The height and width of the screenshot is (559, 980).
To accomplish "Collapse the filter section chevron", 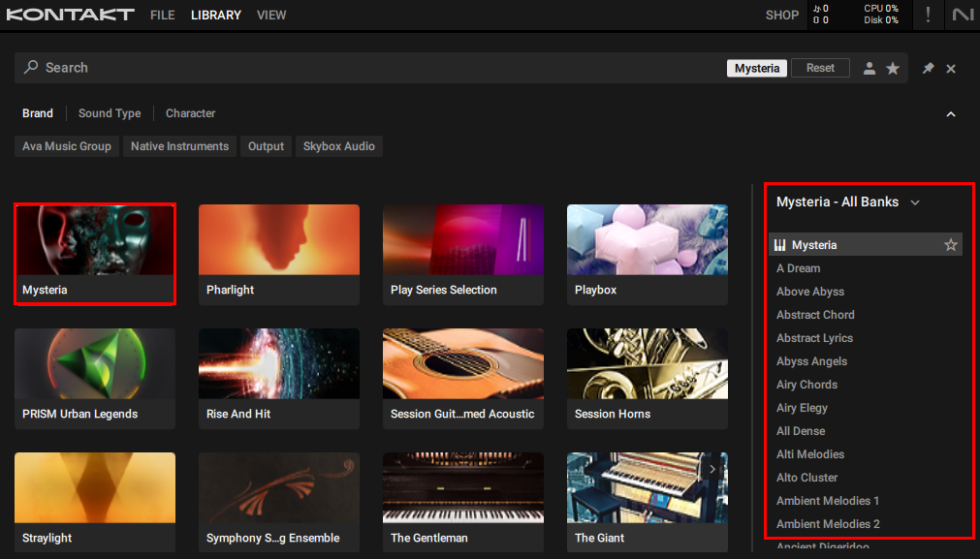I will point(951,114).
